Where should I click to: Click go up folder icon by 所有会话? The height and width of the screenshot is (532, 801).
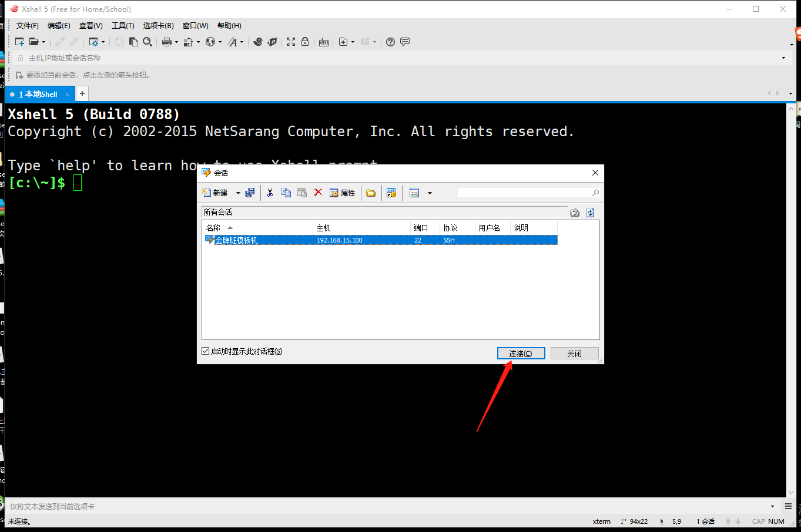coord(575,213)
